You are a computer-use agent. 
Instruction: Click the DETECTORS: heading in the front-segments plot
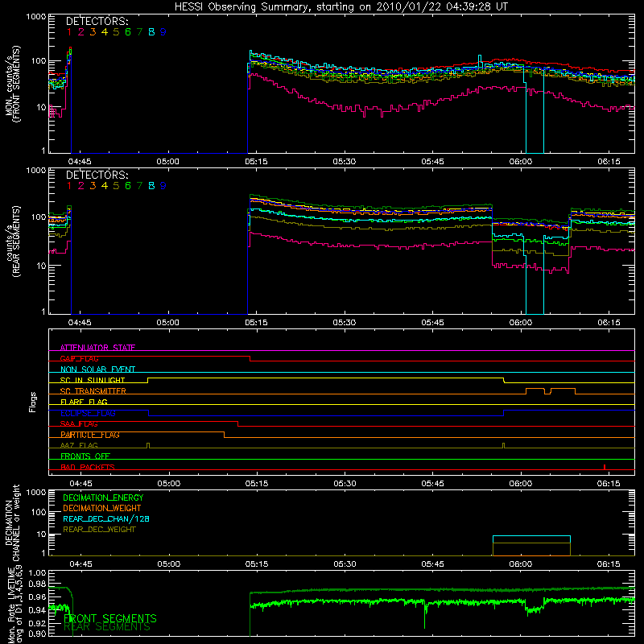[97, 22]
